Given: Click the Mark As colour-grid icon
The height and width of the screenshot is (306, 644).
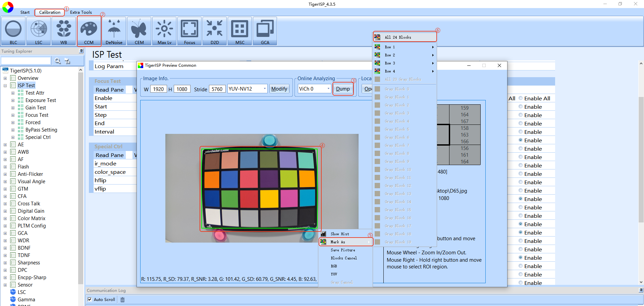Looking at the screenshot, I should [323, 242].
